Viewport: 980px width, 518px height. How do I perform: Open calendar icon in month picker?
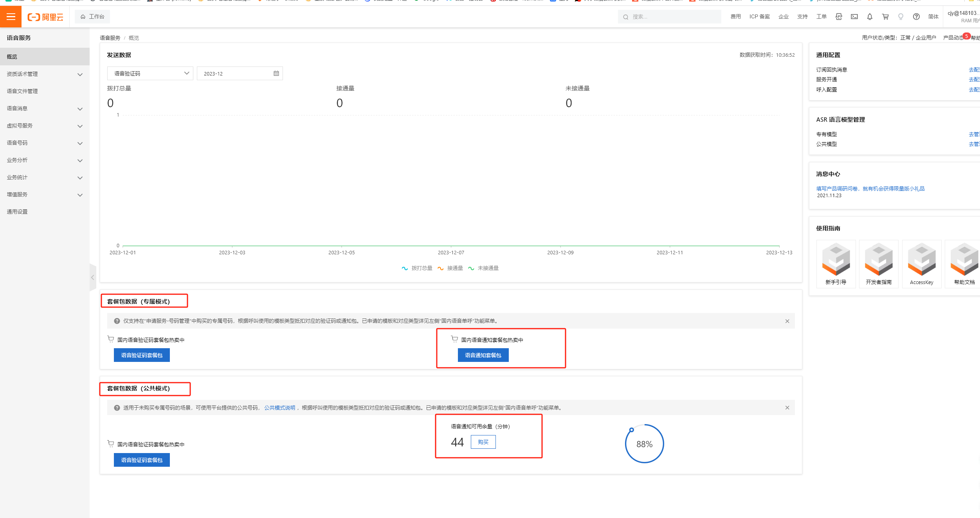pyautogui.click(x=276, y=74)
